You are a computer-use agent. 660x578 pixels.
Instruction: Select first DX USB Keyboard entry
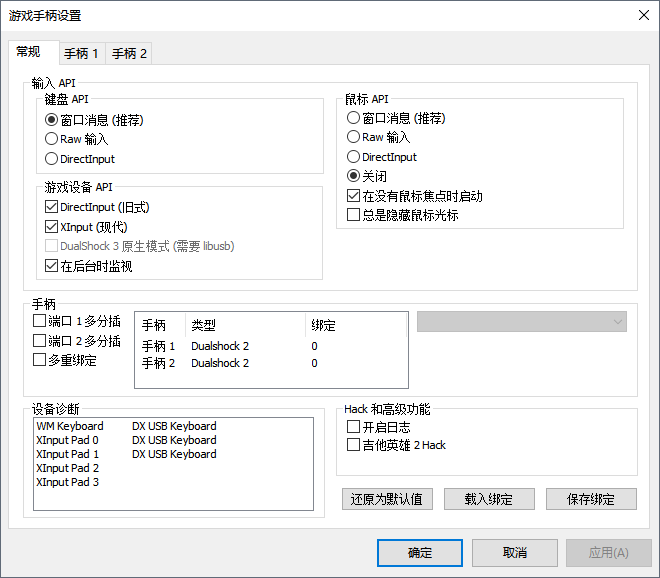point(174,426)
